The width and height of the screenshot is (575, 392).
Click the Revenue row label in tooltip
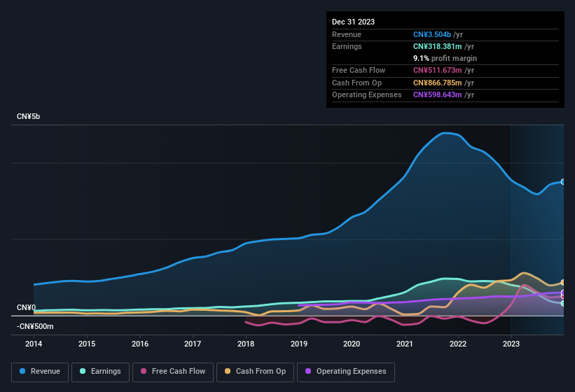pyautogui.click(x=347, y=34)
